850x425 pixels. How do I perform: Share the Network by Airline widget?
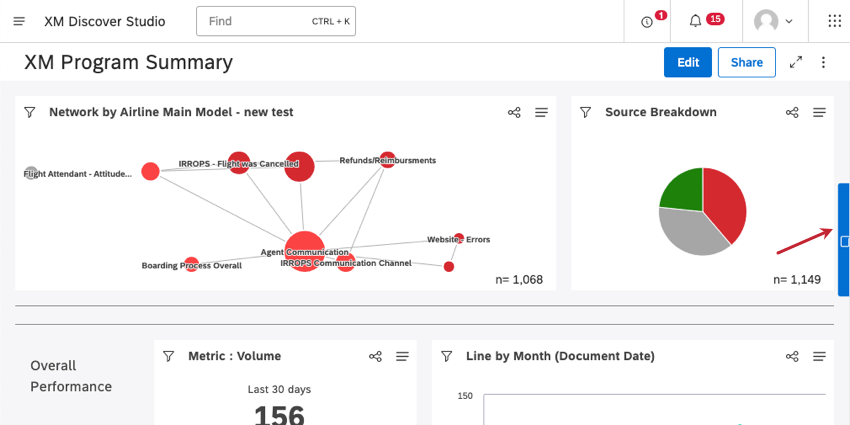coord(514,112)
